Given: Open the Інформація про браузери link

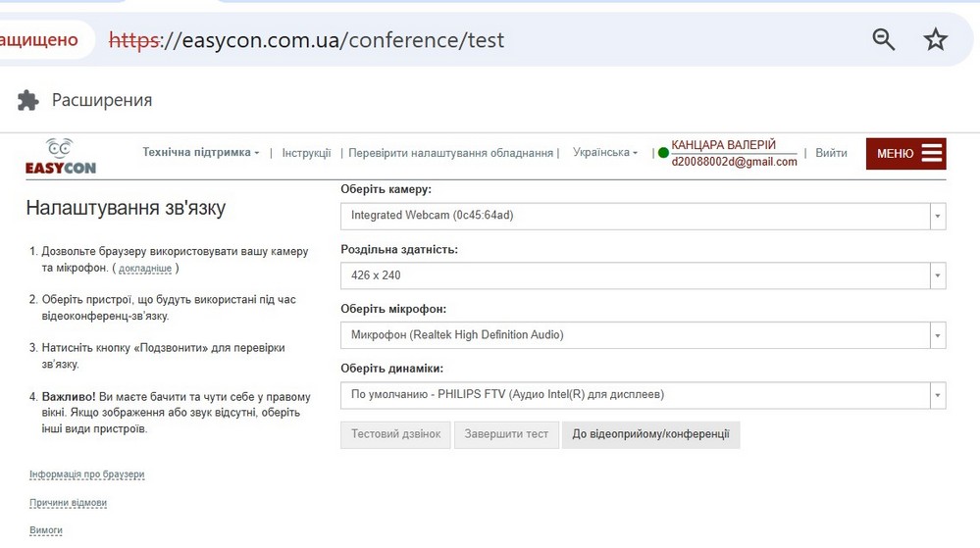Looking at the screenshot, I should pos(87,474).
